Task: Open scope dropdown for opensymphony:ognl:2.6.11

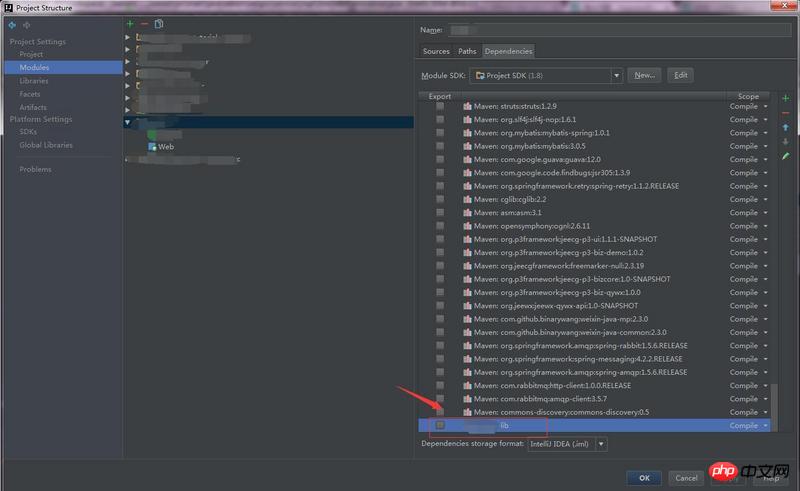Action: point(765,226)
